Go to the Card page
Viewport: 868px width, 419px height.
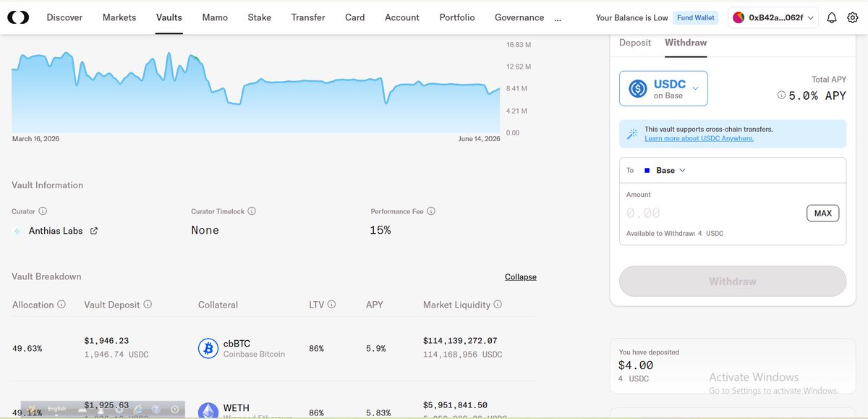click(x=355, y=17)
